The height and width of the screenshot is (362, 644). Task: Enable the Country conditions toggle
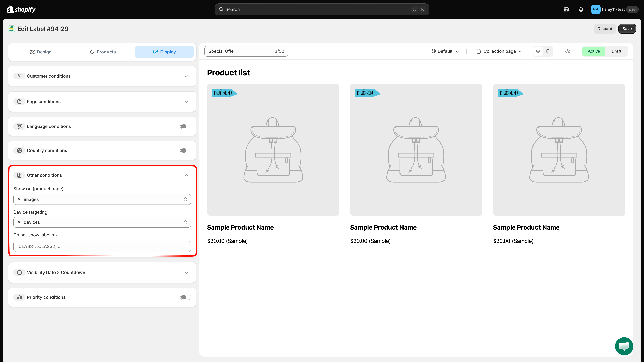click(185, 150)
